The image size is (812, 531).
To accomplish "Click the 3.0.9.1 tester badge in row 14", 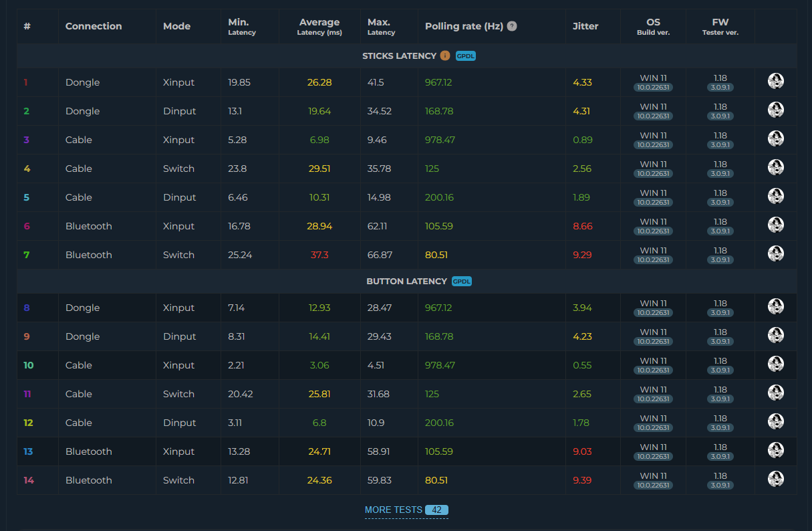I will tap(720, 485).
